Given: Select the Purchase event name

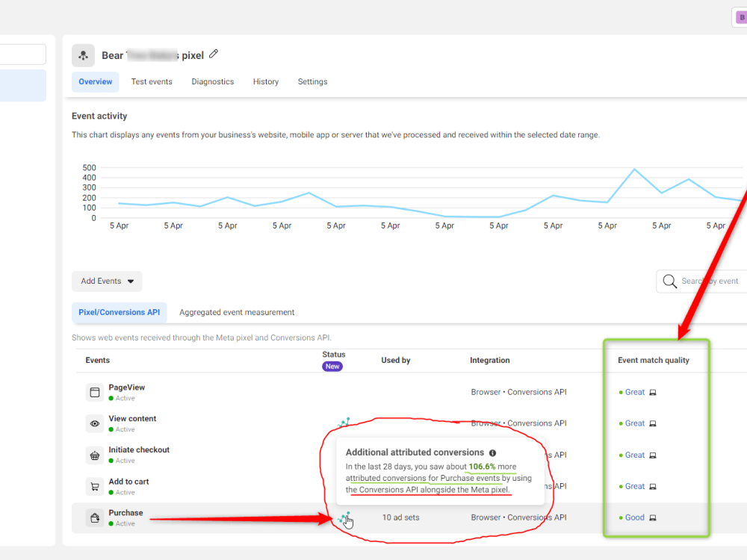Looking at the screenshot, I should click(x=125, y=513).
